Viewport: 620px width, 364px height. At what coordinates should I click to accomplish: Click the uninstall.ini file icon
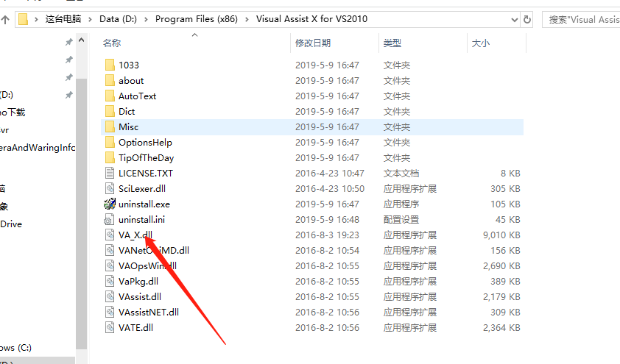[x=110, y=219]
